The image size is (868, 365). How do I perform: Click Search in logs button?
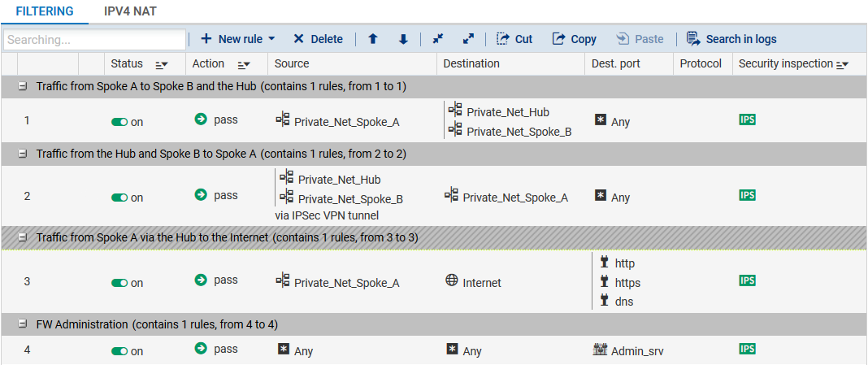[731, 39]
